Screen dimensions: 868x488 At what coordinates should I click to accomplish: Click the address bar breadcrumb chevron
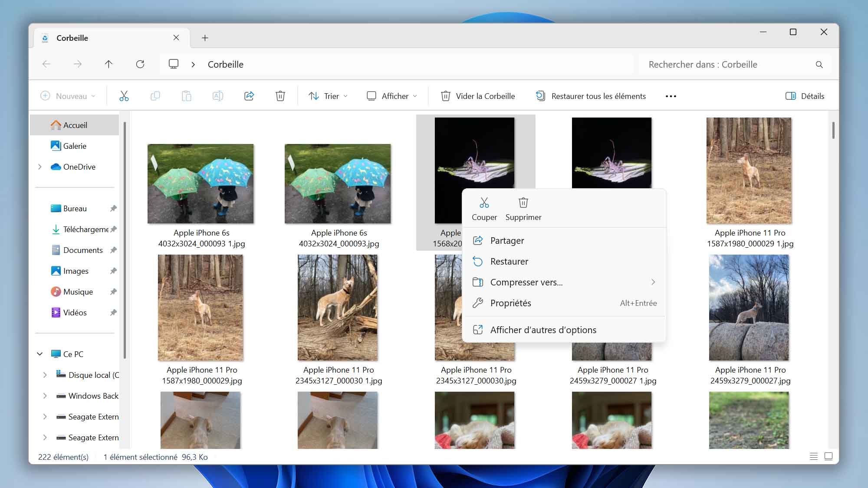193,65
